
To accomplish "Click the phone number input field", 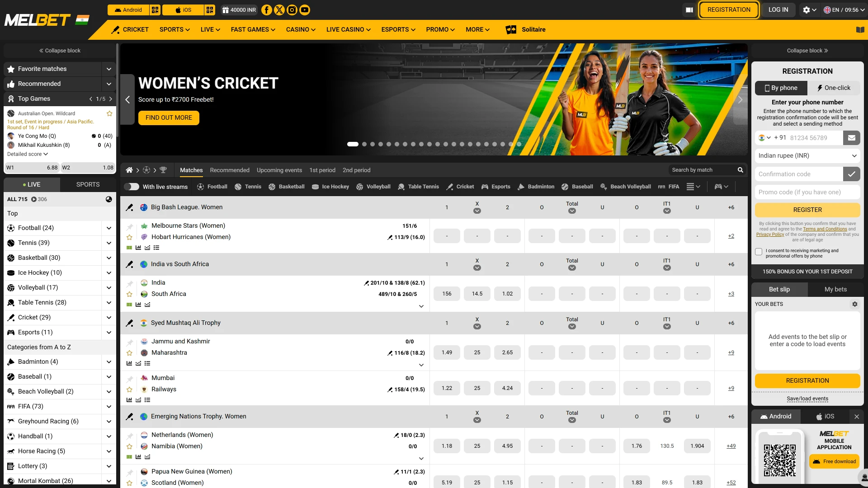I will pyautogui.click(x=814, y=138).
